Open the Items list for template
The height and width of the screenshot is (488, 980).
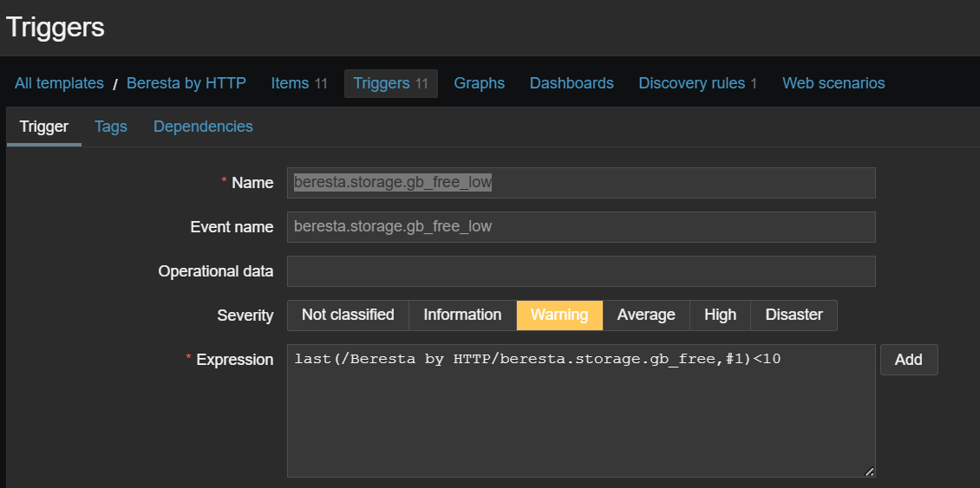pyautogui.click(x=298, y=83)
